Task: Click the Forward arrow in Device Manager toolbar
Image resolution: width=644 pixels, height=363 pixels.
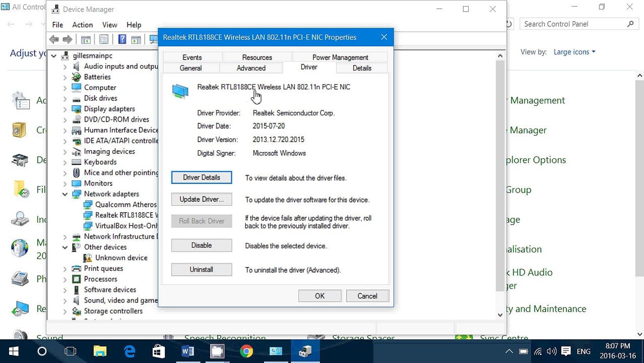Action: (x=67, y=39)
